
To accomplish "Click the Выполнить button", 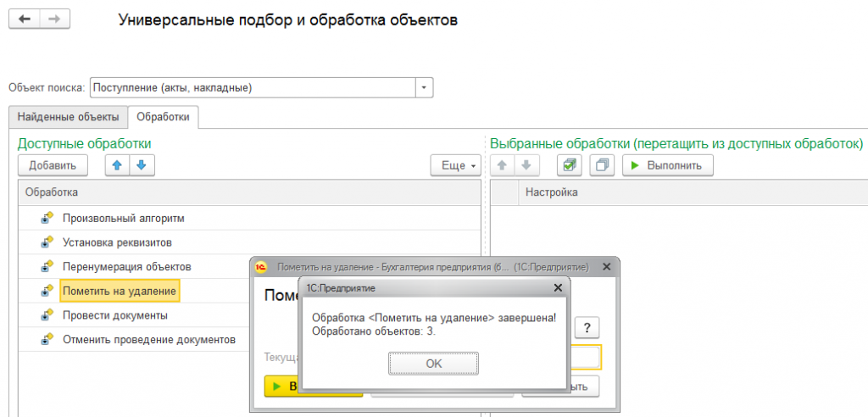I will coord(667,165).
